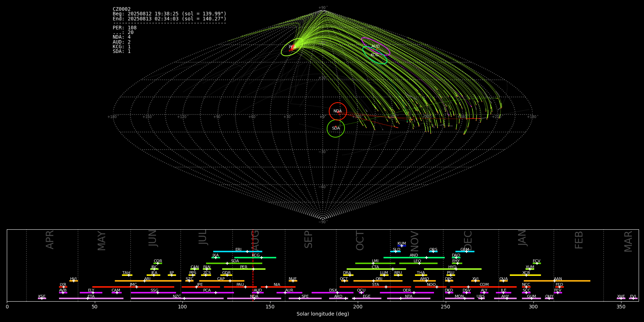
Task: Click the 'AUD: 2' count in legend
Action: (122, 42)
